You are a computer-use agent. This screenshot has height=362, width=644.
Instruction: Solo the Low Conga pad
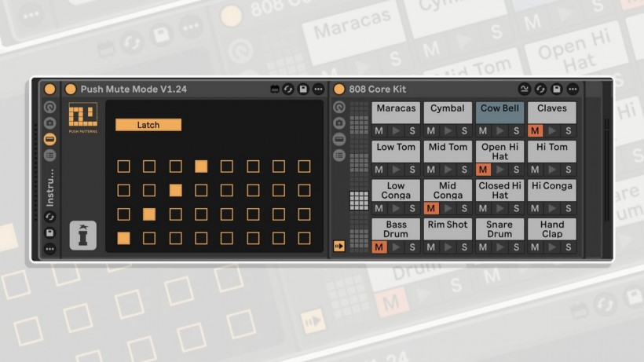click(x=412, y=209)
